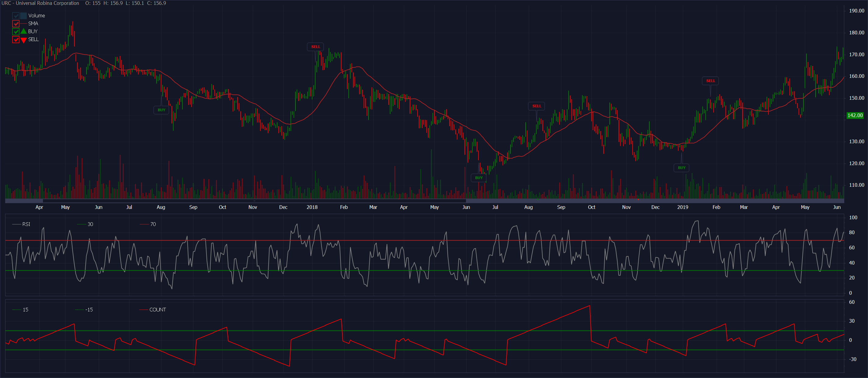Click the green 142.00 price label

click(855, 116)
